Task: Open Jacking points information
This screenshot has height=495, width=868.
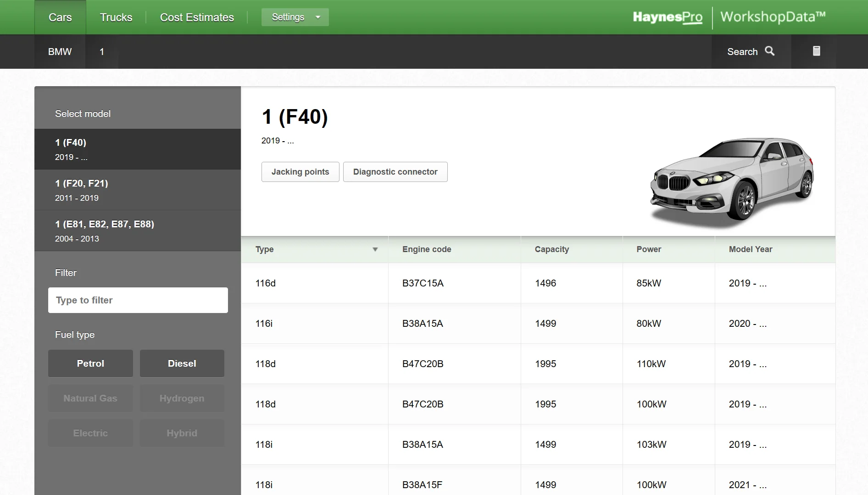Action: [x=300, y=172]
